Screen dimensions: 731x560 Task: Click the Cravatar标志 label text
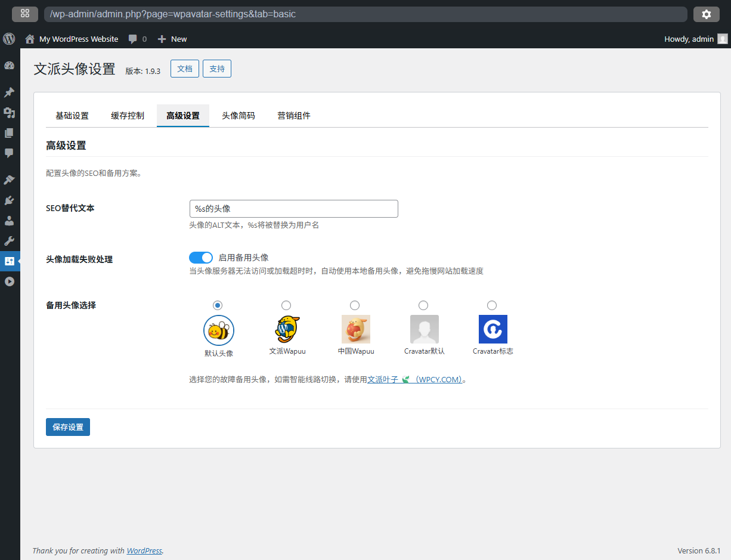coord(493,351)
